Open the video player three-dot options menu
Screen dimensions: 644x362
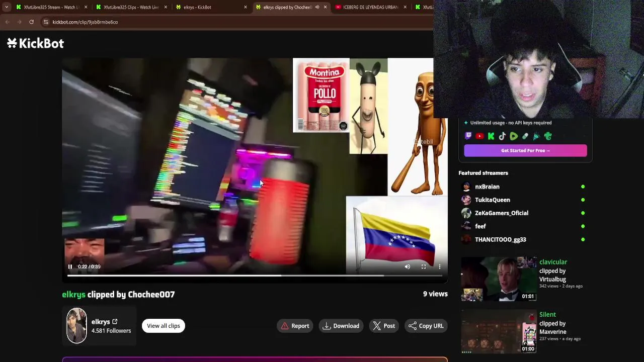click(440, 266)
